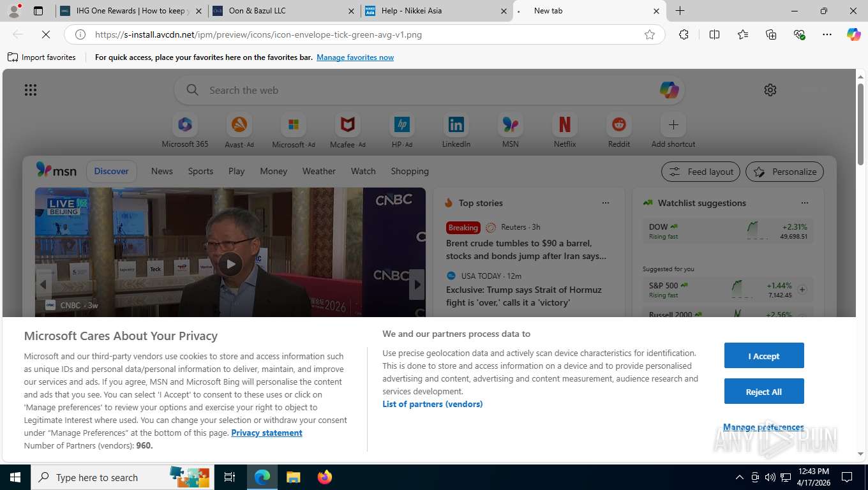868x490 pixels.
Task: Open Manage preferences link
Action: pyautogui.click(x=763, y=427)
